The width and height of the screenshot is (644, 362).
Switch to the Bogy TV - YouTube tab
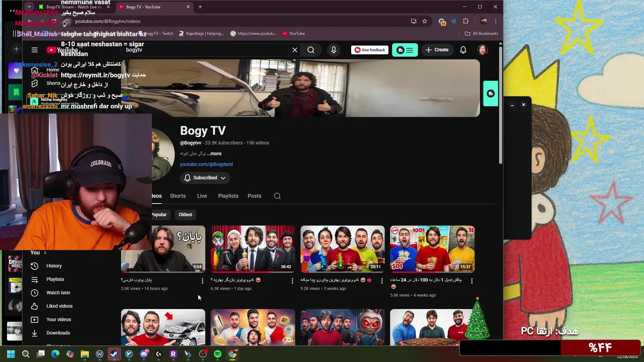coord(153,7)
